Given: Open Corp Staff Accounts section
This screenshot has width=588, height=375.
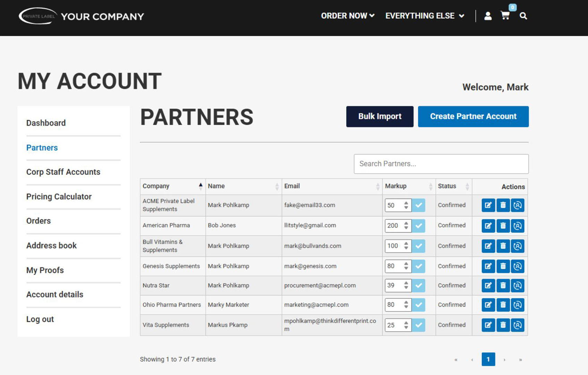Looking at the screenshot, I should coord(63,172).
